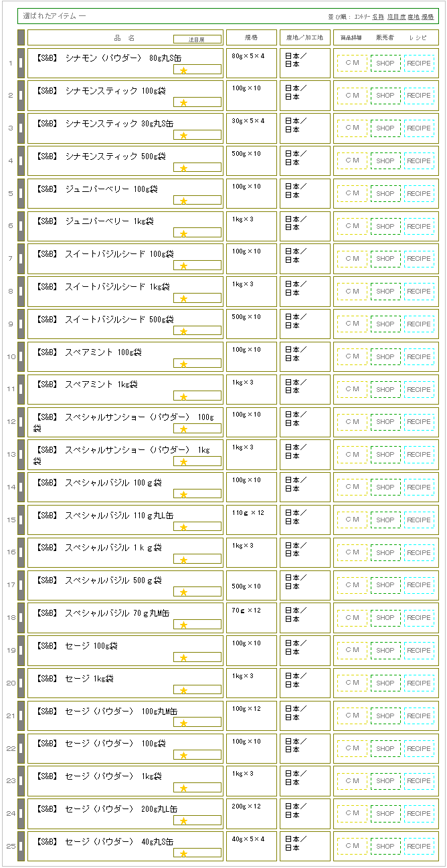Open CM for スペシャルバジル 1kg袋
Image resolution: width=447 pixels, height=868 pixels.
pos(352,553)
